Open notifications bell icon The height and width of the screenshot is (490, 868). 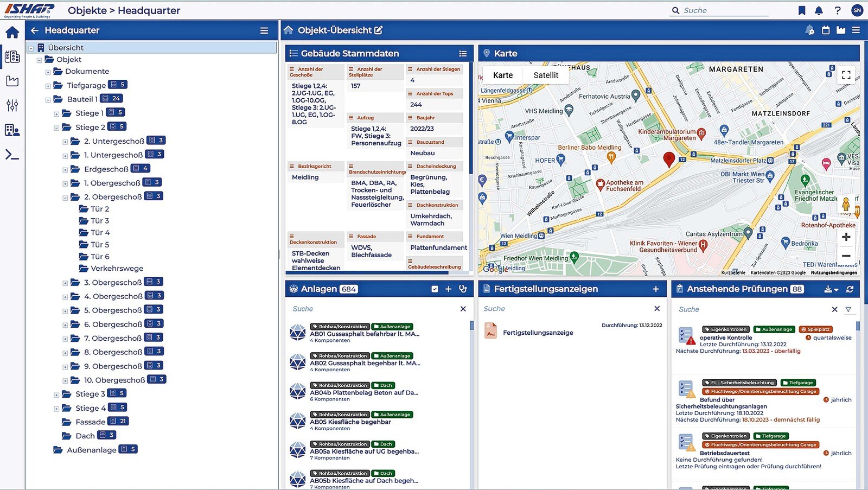tap(819, 10)
